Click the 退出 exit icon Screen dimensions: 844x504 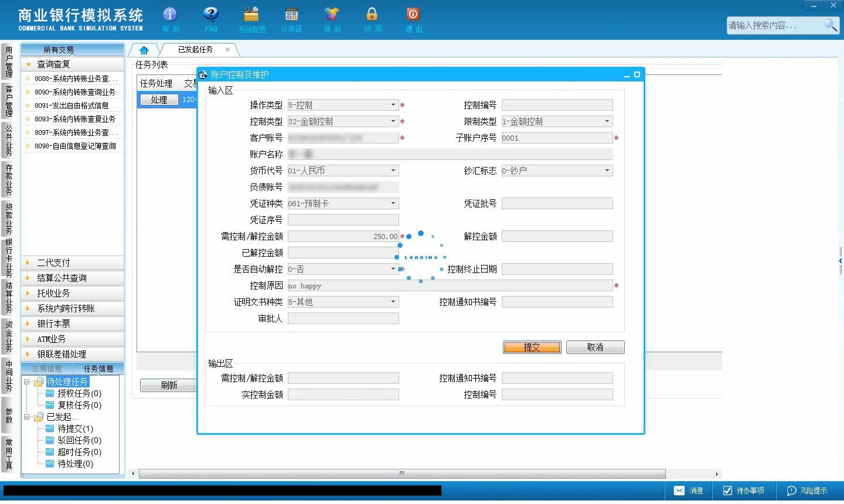click(x=413, y=19)
